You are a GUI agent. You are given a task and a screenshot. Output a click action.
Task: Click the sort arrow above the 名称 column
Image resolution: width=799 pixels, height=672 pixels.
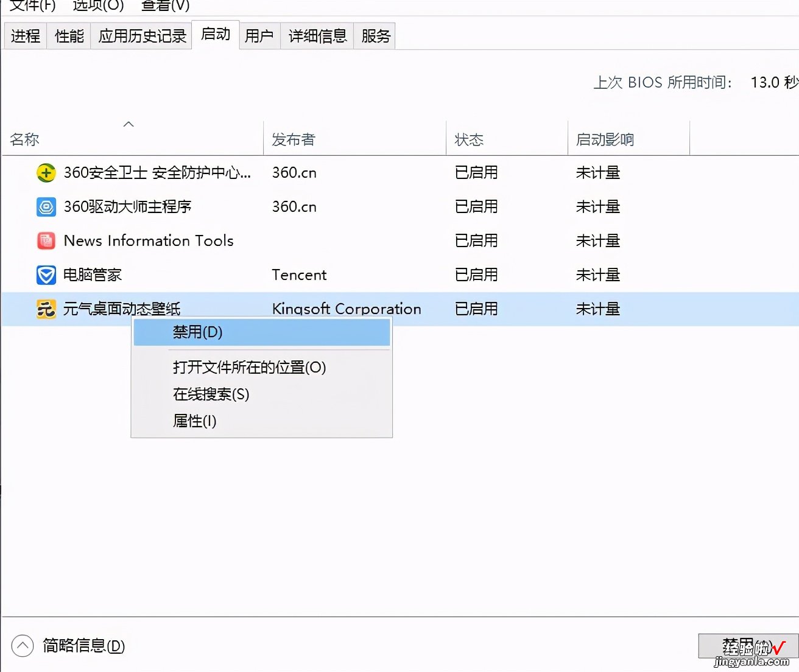point(128,124)
